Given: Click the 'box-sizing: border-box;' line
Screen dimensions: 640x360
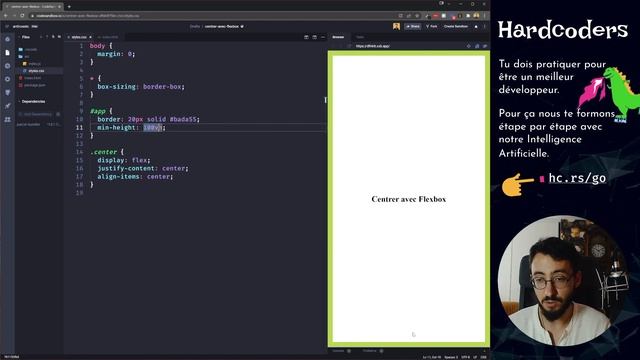Looking at the screenshot, I should click(x=140, y=87).
